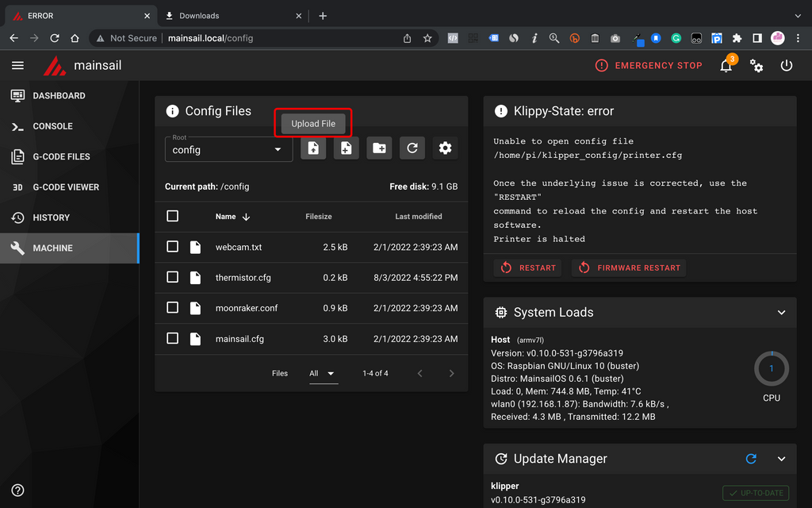
Task: Sort by Name column header
Action: [232, 217]
